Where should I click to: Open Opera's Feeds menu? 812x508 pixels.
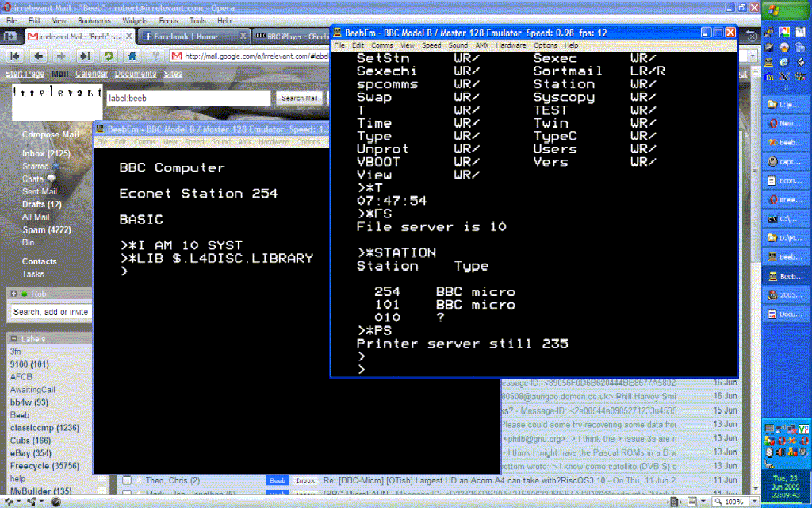[x=168, y=21]
